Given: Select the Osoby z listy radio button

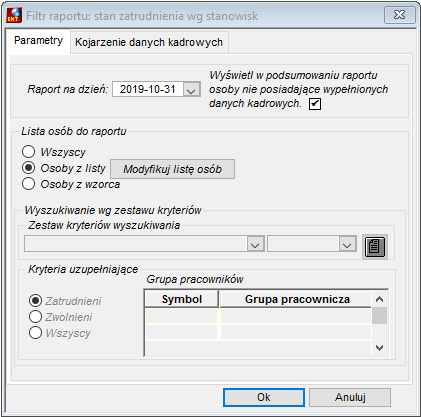Looking at the screenshot, I should (x=28, y=168).
